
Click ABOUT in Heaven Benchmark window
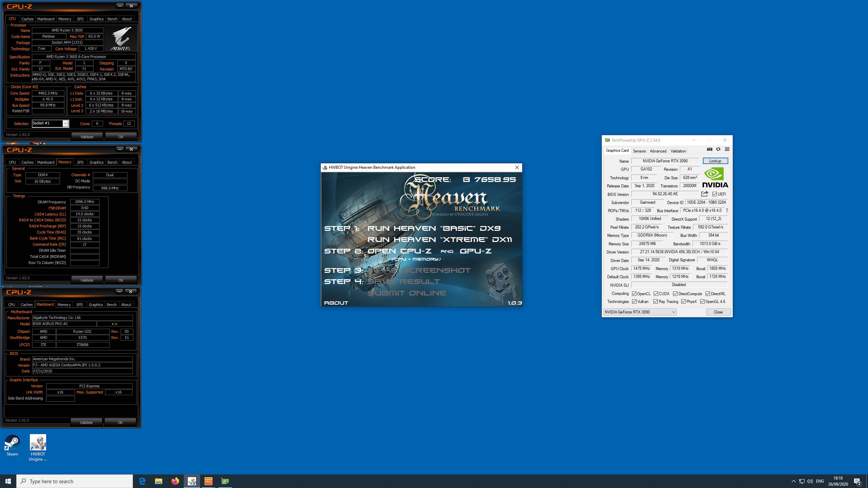pyautogui.click(x=336, y=303)
